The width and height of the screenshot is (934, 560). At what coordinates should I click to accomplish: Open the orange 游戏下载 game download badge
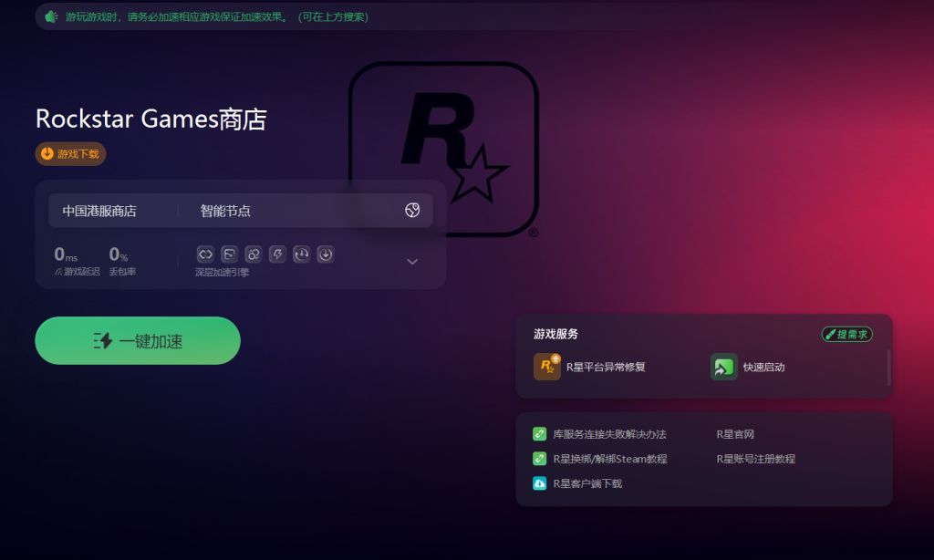click(70, 154)
